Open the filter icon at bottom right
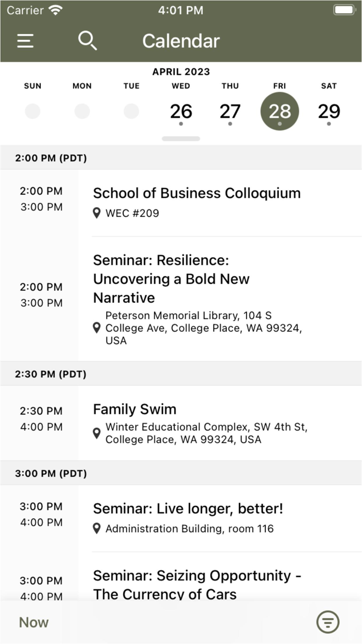Viewport: 362px width, 644px height. point(328,622)
